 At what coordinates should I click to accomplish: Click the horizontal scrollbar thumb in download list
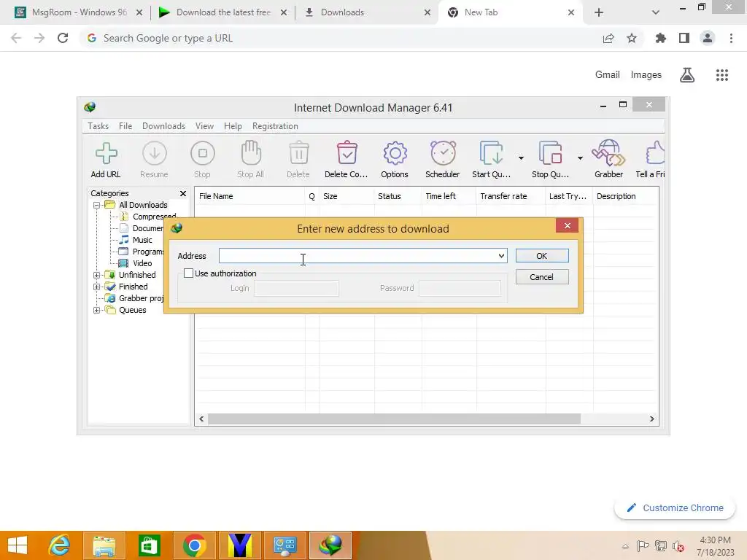click(x=395, y=419)
